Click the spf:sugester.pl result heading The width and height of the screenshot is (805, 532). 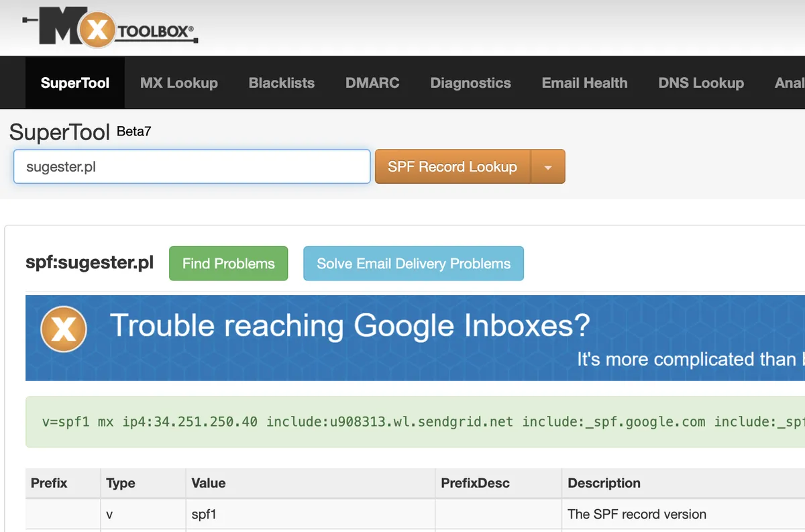pos(89,263)
